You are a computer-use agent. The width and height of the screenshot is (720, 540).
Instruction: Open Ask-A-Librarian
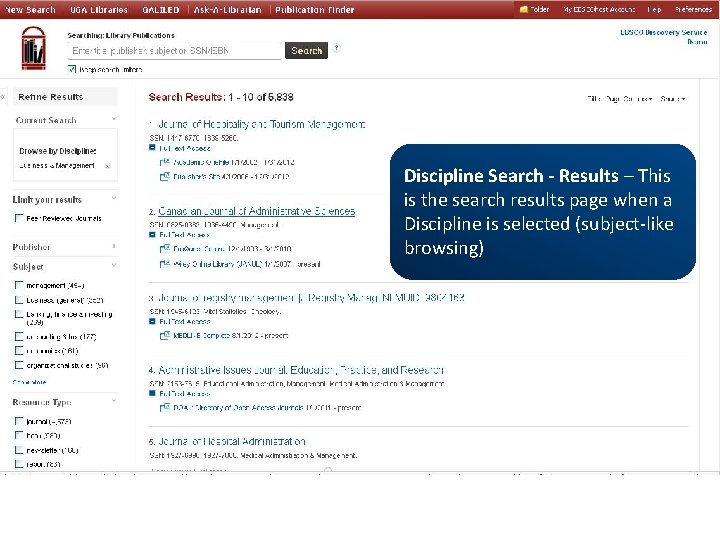tap(227, 10)
